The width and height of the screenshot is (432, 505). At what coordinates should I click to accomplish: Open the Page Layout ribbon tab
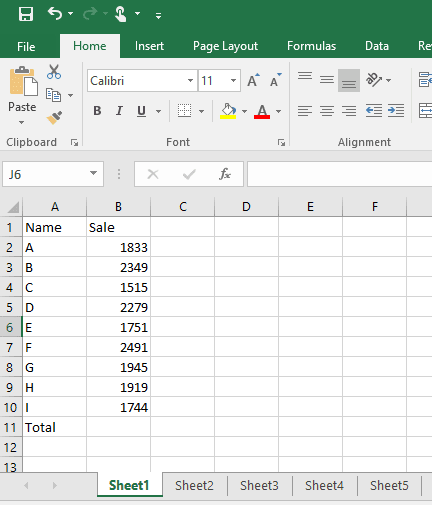(225, 46)
